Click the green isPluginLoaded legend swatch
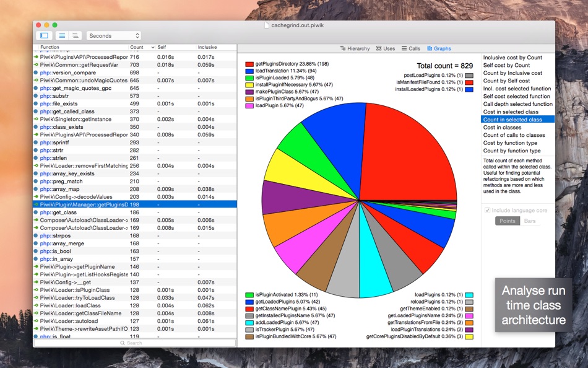Screen dimensions: 588x368 click(x=249, y=77)
